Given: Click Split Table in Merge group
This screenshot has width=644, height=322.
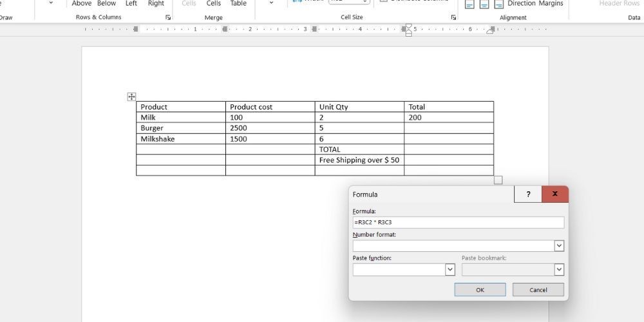Looking at the screenshot, I should tap(238, 3).
